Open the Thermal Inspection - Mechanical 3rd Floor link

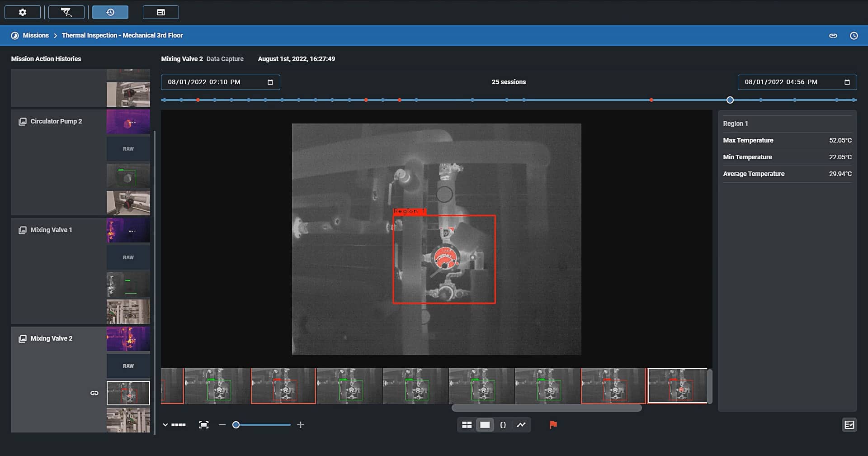click(122, 35)
